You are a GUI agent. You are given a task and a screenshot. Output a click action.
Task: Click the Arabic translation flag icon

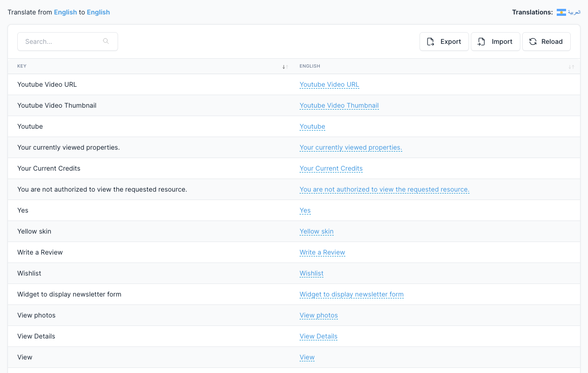click(x=561, y=13)
